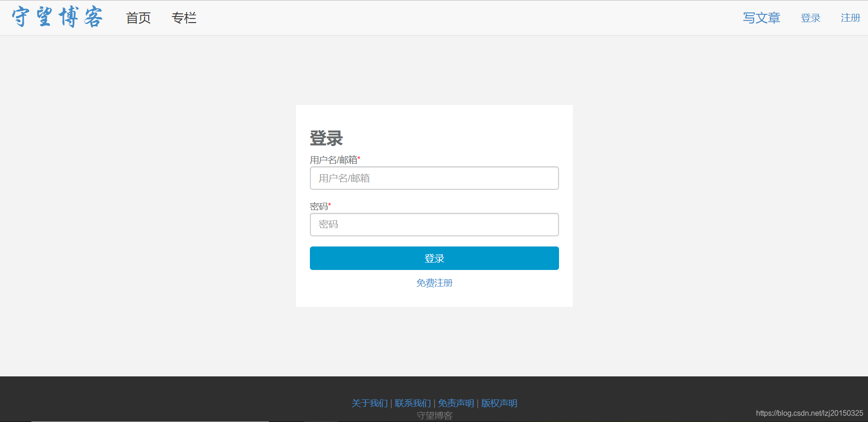Click the 用户名/邮箱 field label

tap(335, 160)
